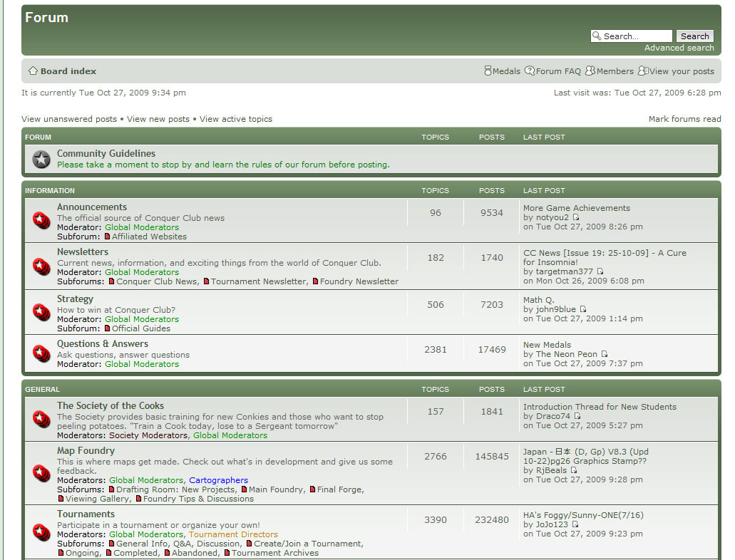Click the Forum FAQ question icon
This screenshot has height=560, width=735.
(x=529, y=71)
